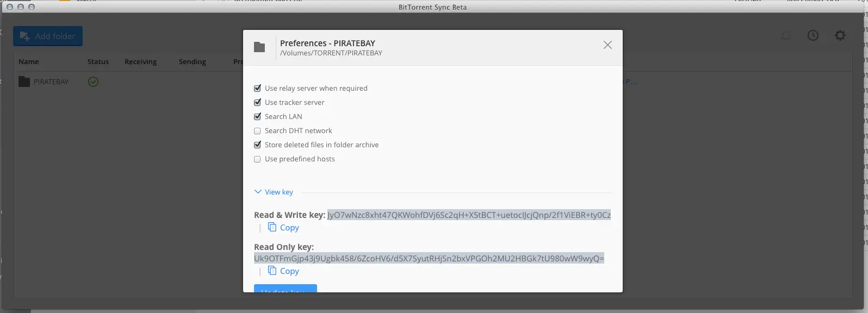The image size is (868, 313).
Task: Copy the Read & Write key
Action: [x=289, y=228]
